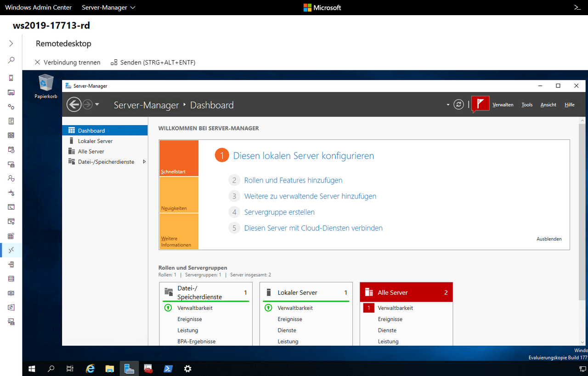
Task: Open the small dropdown arrow beside refresh
Action: click(448, 105)
